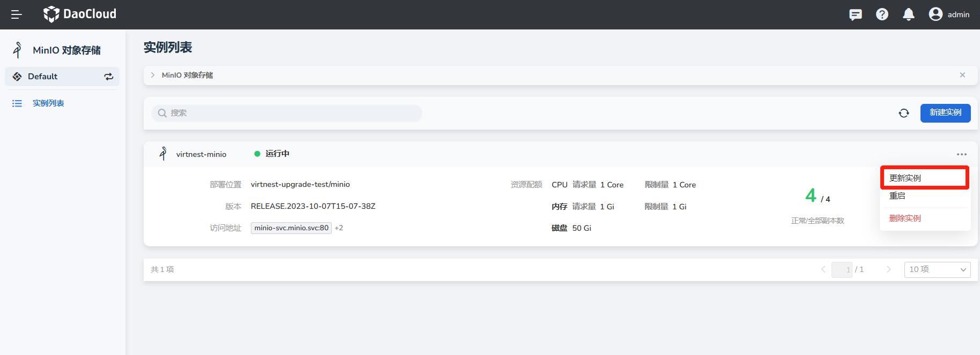Expand the MinIO 对象存储 info banner
The height and width of the screenshot is (355, 980).
tap(153, 75)
